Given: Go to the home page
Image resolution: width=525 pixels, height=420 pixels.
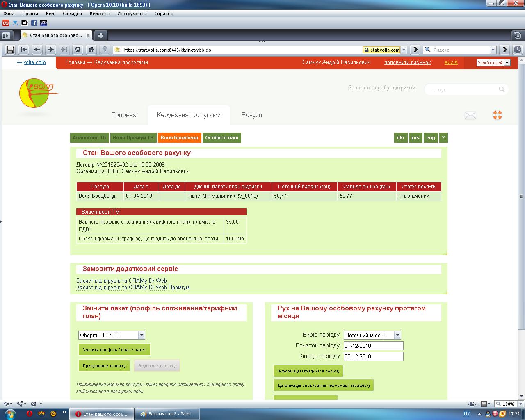Looking at the screenshot, I should click(91, 50).
